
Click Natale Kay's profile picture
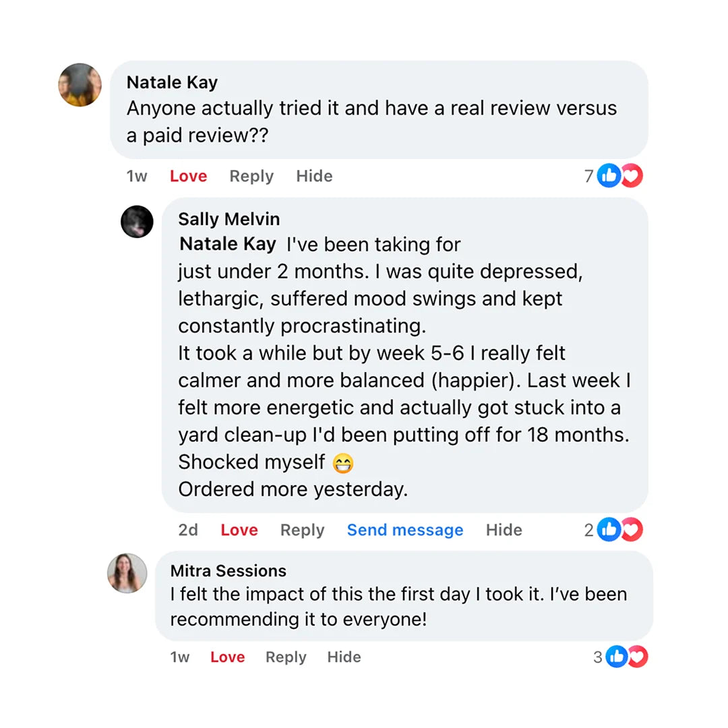80,85
